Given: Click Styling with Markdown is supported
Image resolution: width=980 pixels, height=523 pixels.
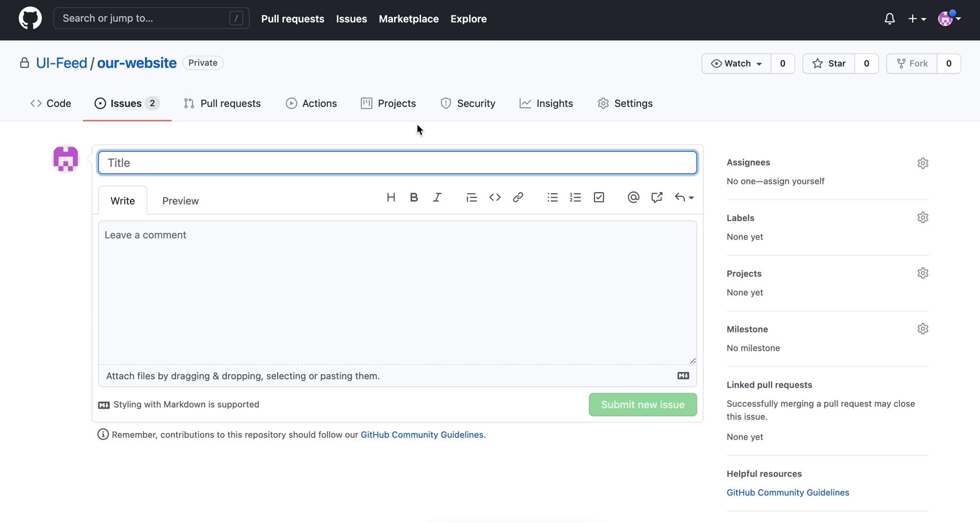Looking at the screenshot, I should (x=186, y=405).
